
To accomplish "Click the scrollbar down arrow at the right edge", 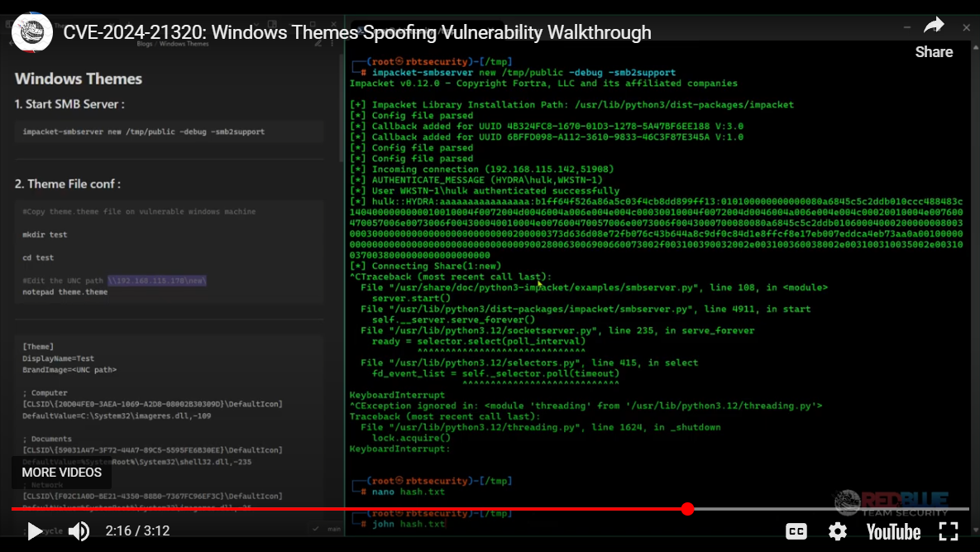I will click(975, 530).
